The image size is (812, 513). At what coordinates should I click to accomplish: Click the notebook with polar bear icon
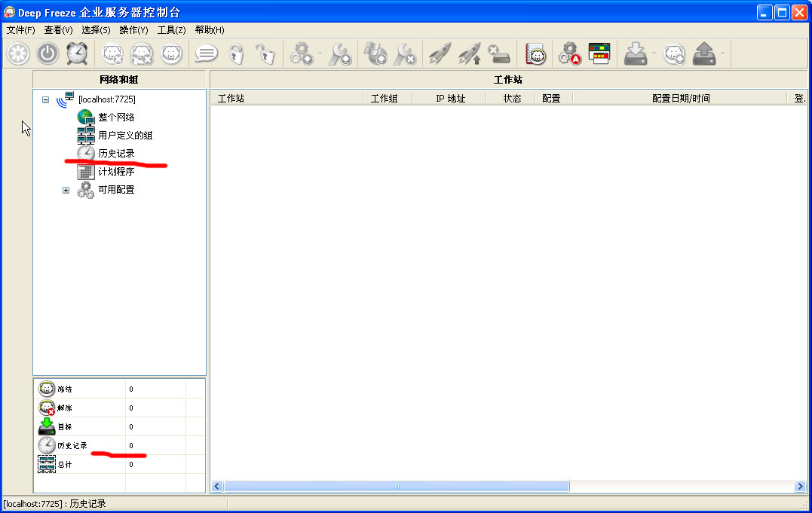(x=535, y=53)
